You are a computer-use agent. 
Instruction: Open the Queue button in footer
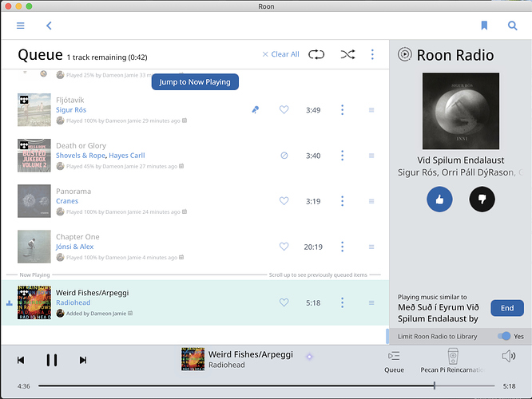tap(394, 361)
